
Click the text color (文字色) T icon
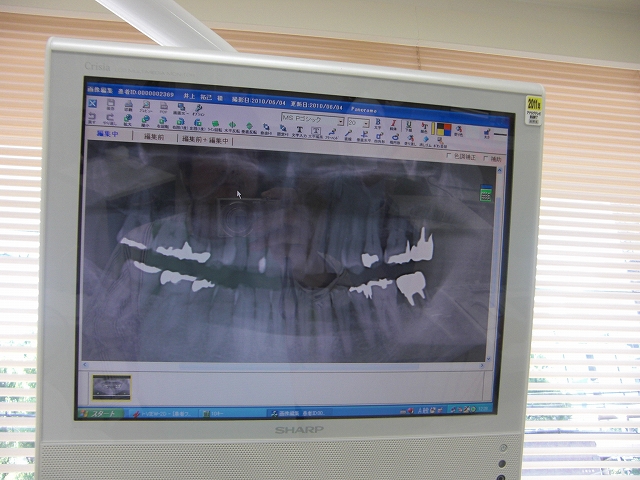424,126
